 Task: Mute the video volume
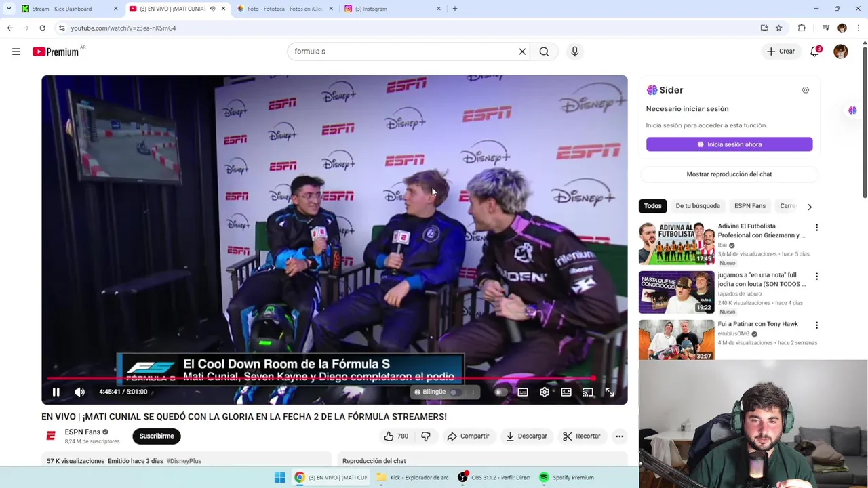tap(79, 392)
